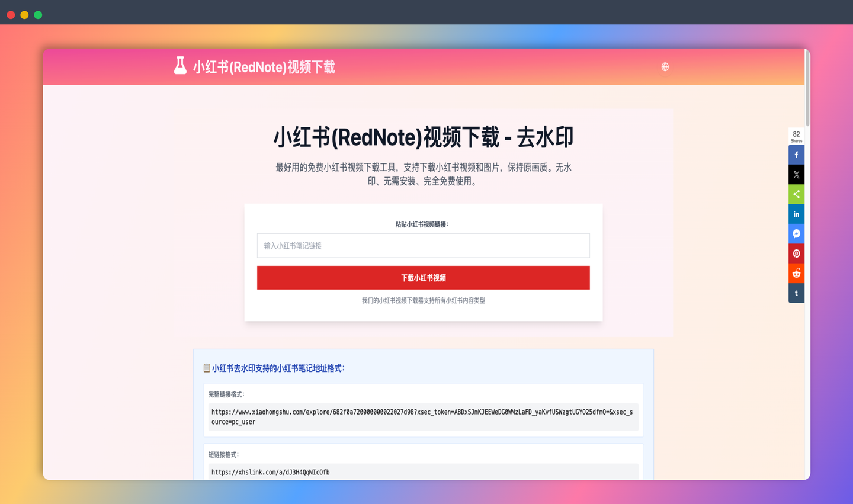The height and width of the screenshot is (504, 853).
Task: Click the red macOS close window button
Action: 11,15
